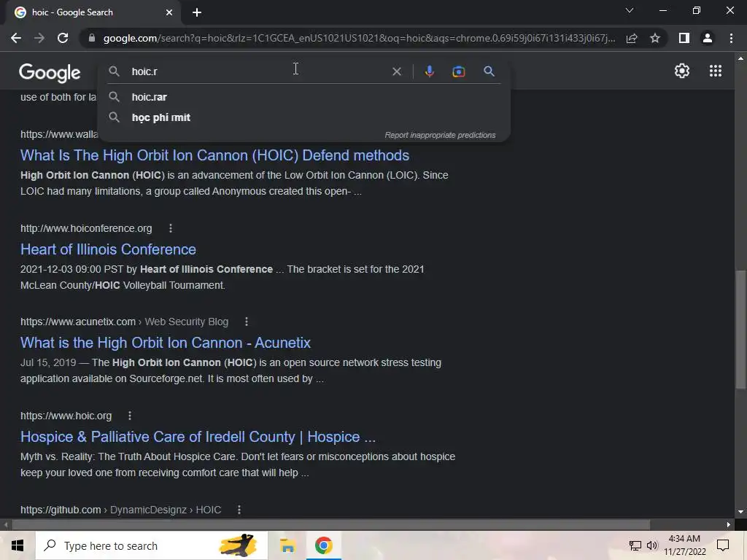Open Google quick settings gear
The width and height of the screenshot is (747, 560).
point(682,71)
